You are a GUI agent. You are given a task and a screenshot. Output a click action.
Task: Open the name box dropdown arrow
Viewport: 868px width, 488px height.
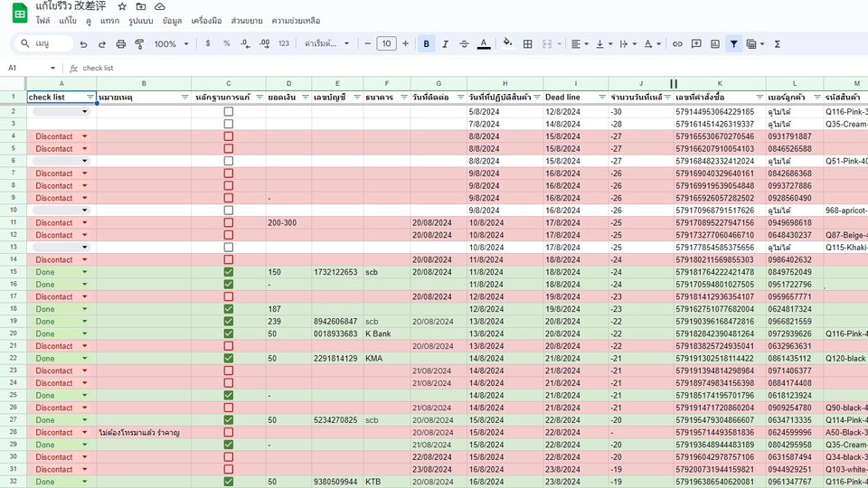click(52, 68)
